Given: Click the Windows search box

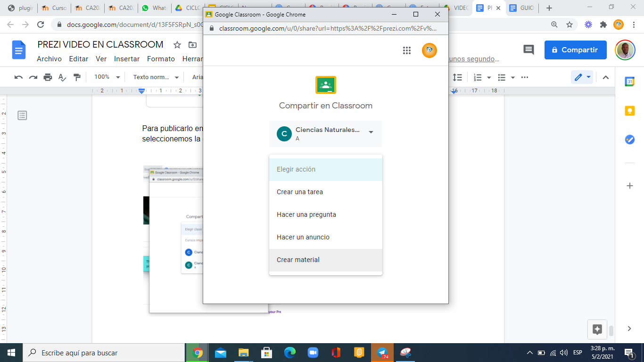Looking at the screenshot, I should 104,353.
